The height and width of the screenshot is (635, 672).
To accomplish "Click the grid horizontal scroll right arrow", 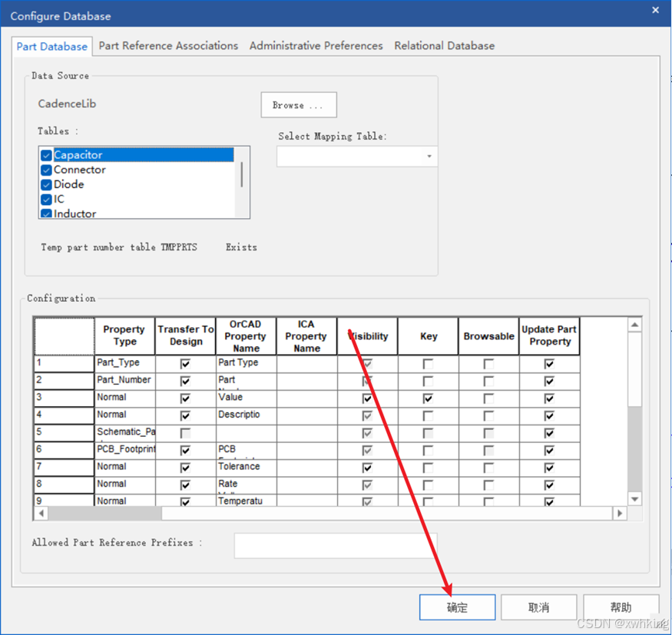I will pos(620,514).
